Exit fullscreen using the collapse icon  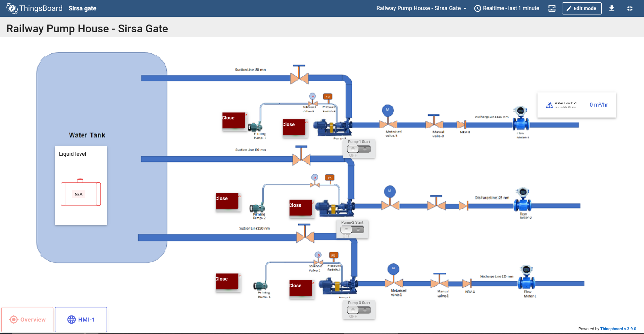[x=630, y=8]
